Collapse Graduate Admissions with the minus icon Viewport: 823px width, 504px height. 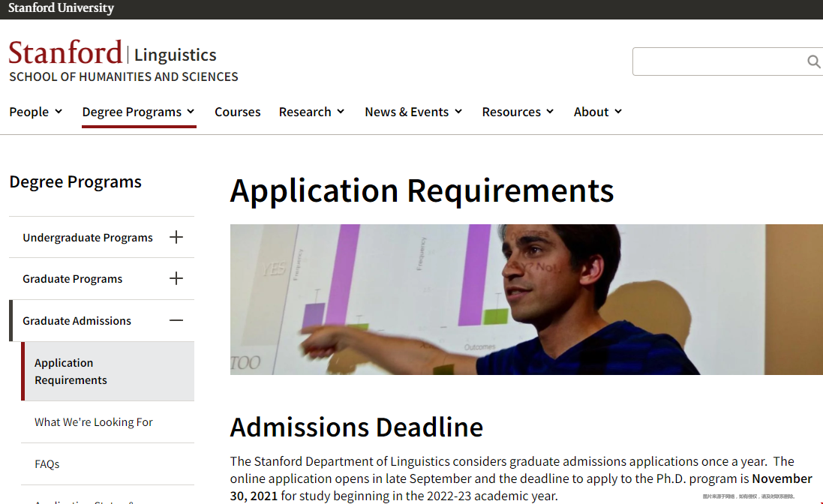click(176, 320)
